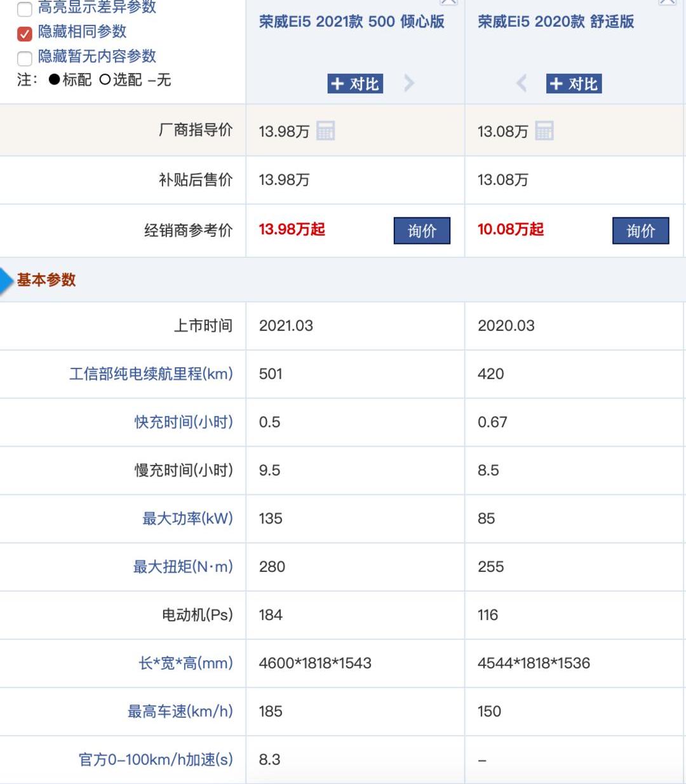
Task: Select the 4600*1818*1543 dimensions cell
Action: [315, 664]
